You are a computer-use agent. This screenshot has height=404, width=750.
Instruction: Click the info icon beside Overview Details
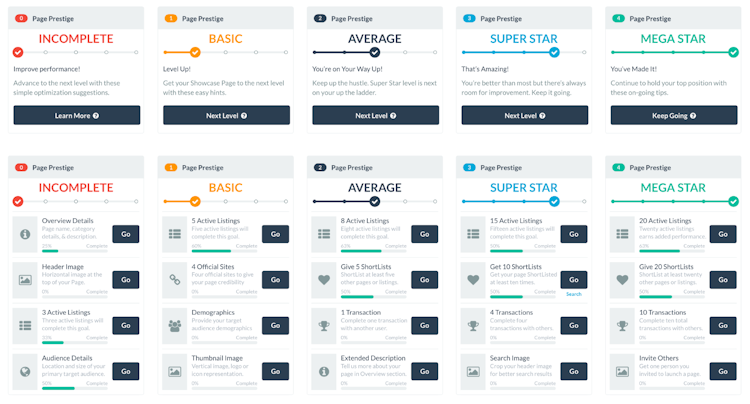(25, 234)
